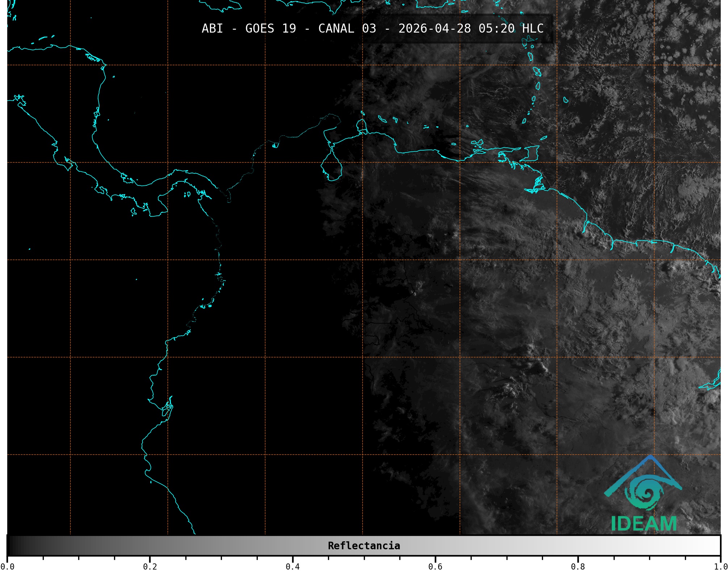728x571 pixels.
Task: Click the "GOES 19" text in title
Action: tap(270, 29)
